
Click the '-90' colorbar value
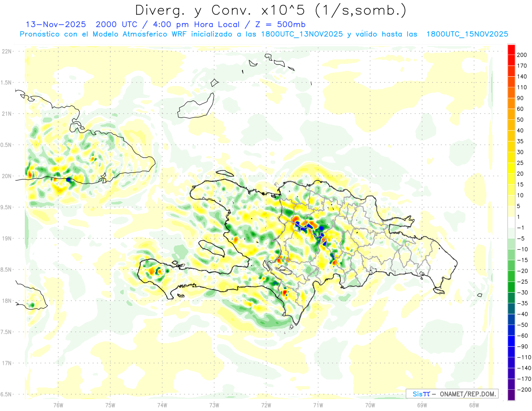click(523, 347)
